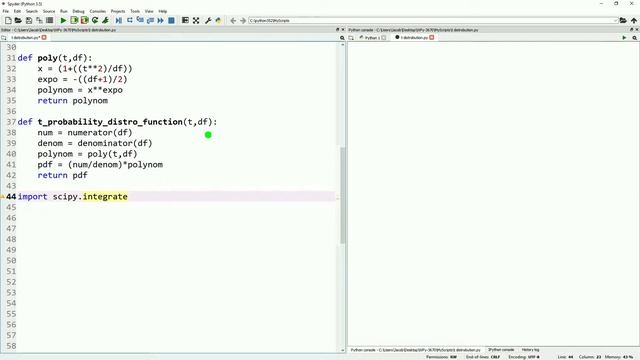The image size is (640, 360).
Task: Open the PYTHONPATH manager
Action: point(218,20)
